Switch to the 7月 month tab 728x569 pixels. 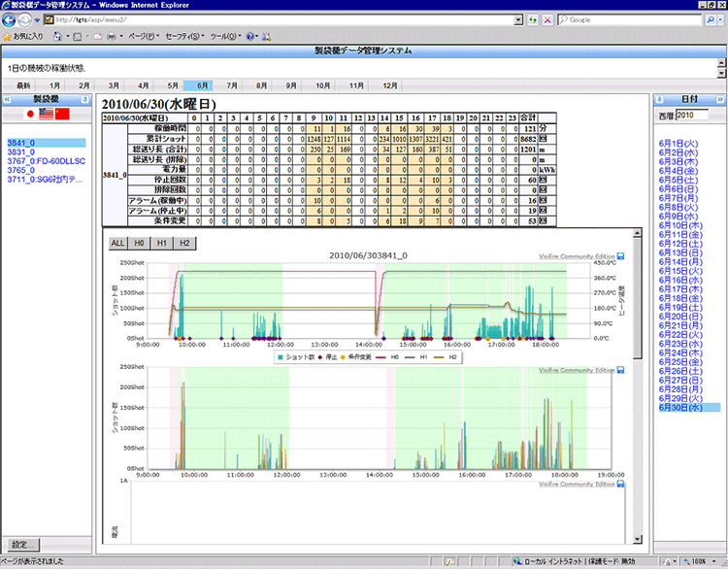233,85
